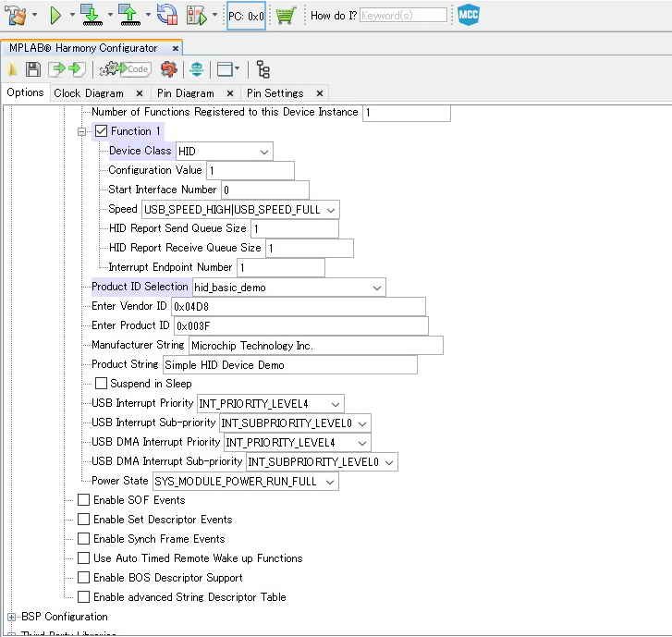Screen dimensions: 672x637
Task: Click the Start Interface Number field
Action: [x=265, y=190]
